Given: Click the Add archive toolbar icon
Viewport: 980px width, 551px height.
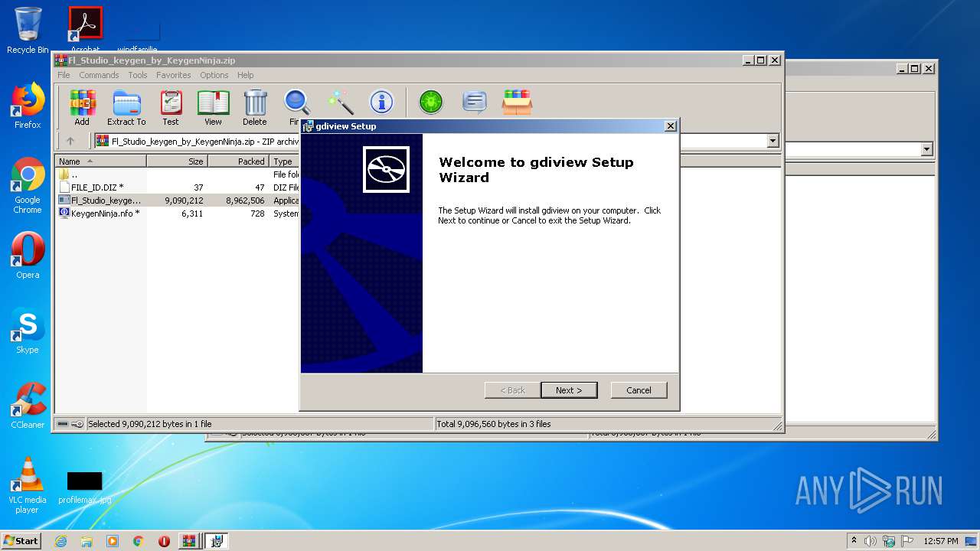Looking at the screenshot, I should [x=82, y=108].
